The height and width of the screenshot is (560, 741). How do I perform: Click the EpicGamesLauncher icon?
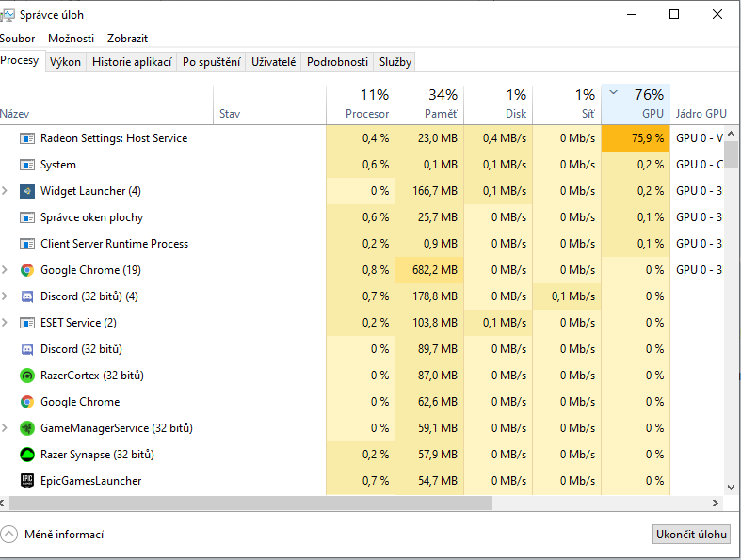[26, 481]
